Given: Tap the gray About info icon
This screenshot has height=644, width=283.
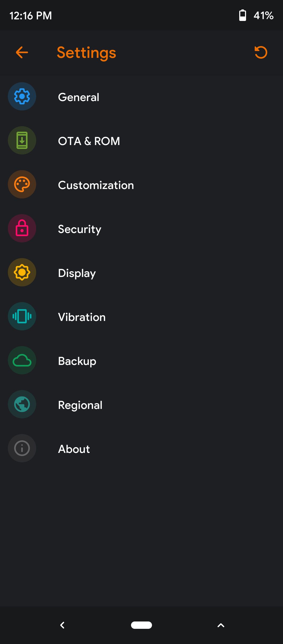Looking at the screenshot, I should click(x=22, y=448).
